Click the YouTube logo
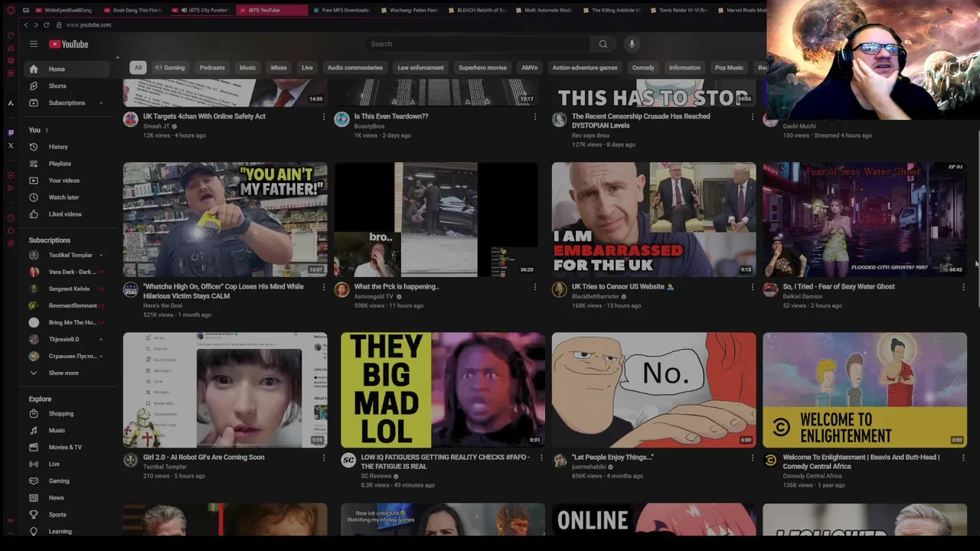The height and width of the screenshot is (551, 980). 69,44
